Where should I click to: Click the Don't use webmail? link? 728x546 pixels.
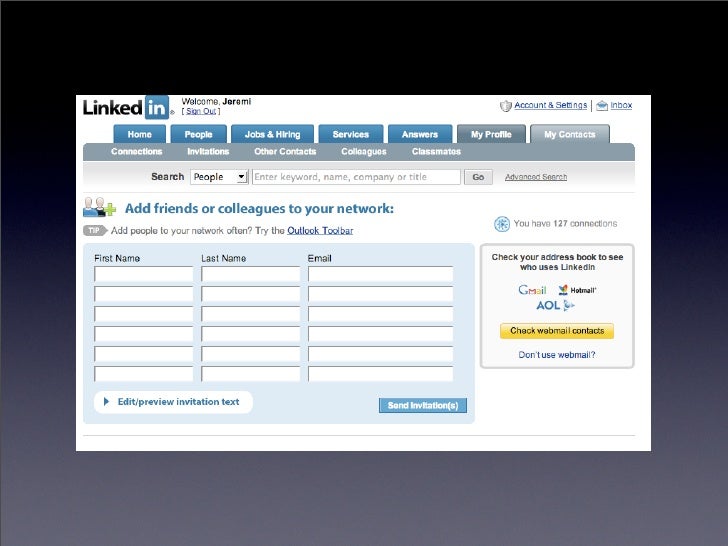click(557, 355)
